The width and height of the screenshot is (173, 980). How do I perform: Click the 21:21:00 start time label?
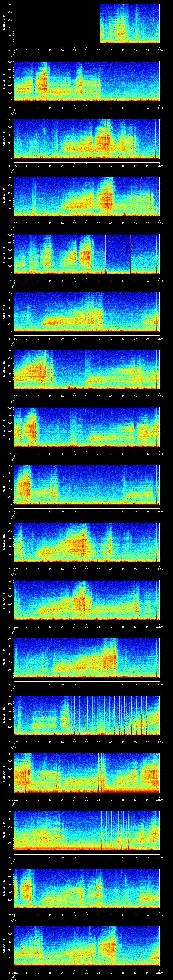[x=13, y=742]
